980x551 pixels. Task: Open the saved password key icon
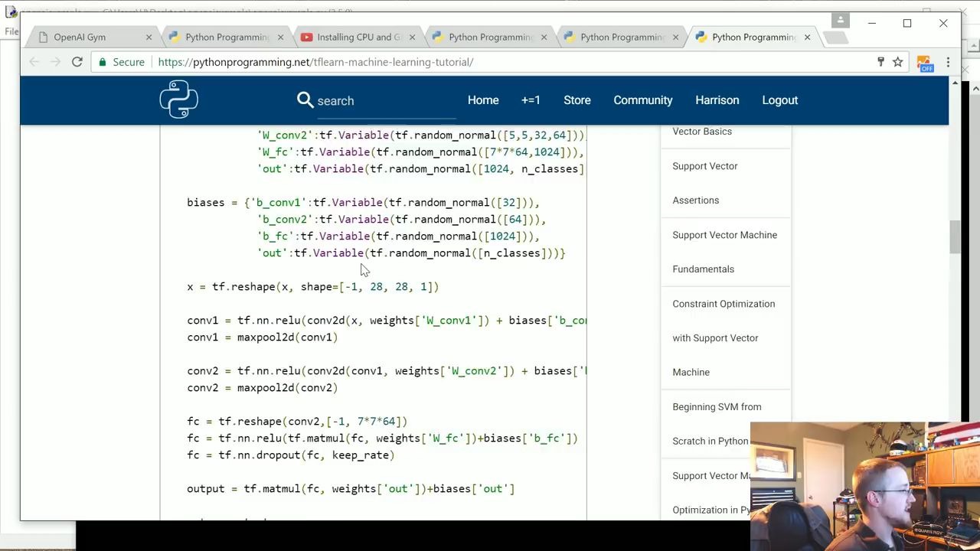pos(880,62)
